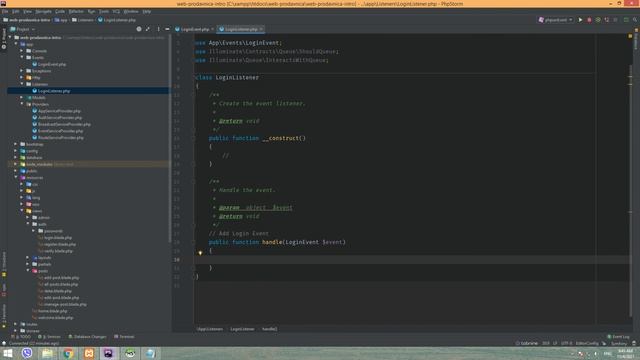640x360 pixels.
Task: Click the red debug bug icon
Action: (589, 20)
